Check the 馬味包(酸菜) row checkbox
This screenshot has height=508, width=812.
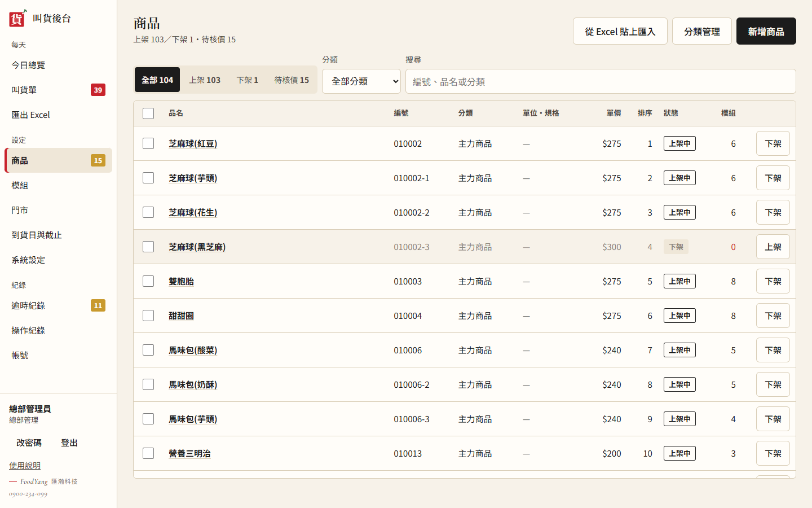point(148,350)
